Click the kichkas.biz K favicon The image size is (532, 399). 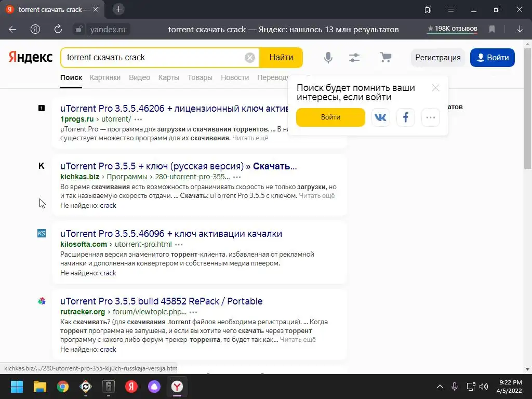(x=42, y=166)
